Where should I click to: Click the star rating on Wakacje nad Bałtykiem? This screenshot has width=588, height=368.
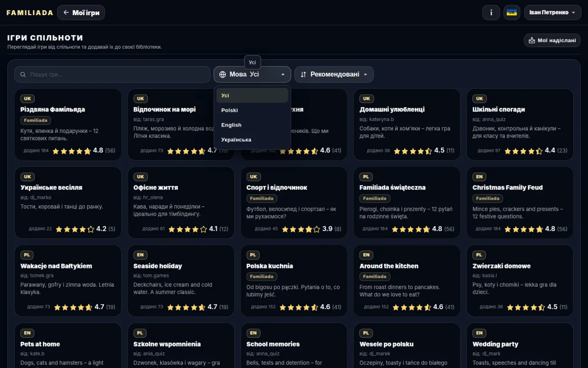pyautogui.click(x=73, y=307)
